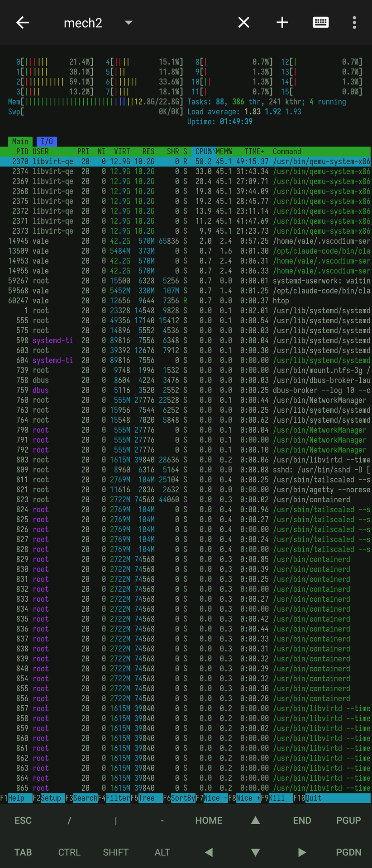
Task: Click F9 Kill in htop footer
Action: coord(277,798)
